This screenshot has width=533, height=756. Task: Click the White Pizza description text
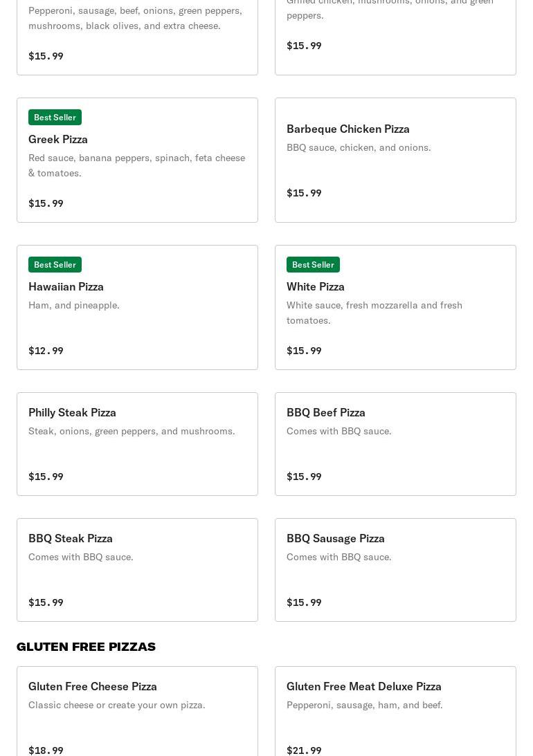coord(374,313)
